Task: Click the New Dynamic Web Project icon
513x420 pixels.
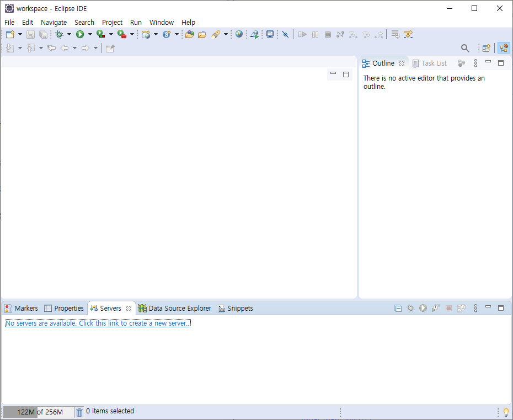Action: pyautogui.click(x=146, y=34)
